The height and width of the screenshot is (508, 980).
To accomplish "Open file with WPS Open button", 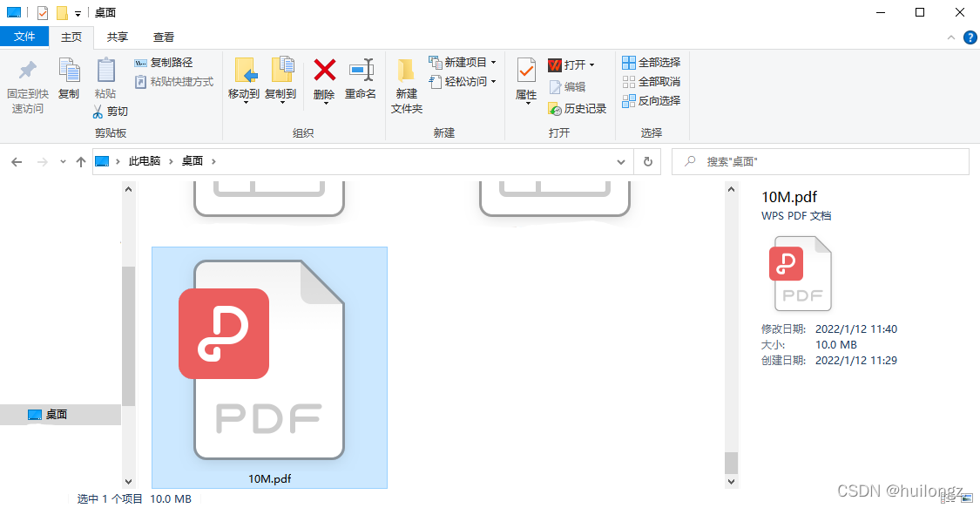I will [x=567, y=65].
